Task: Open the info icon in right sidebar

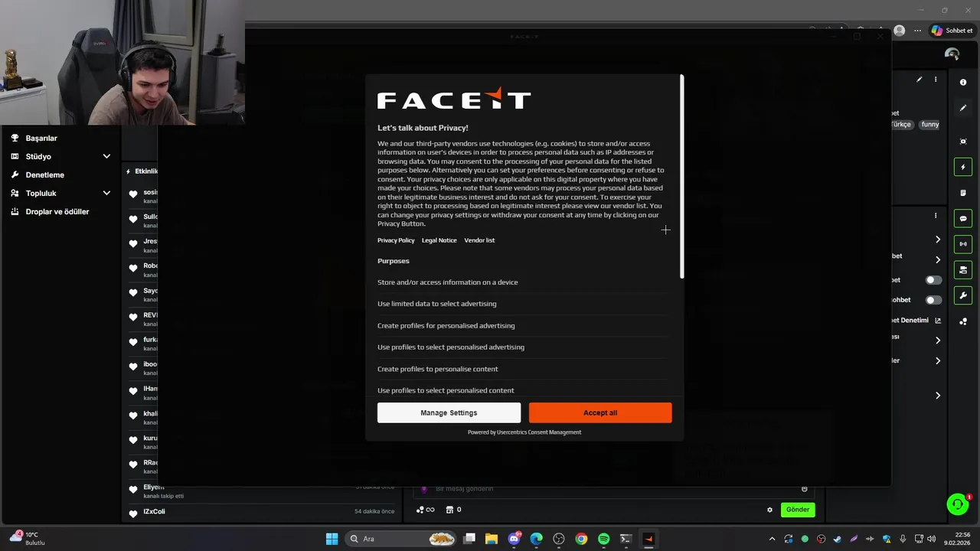Action: pos(963,82)
